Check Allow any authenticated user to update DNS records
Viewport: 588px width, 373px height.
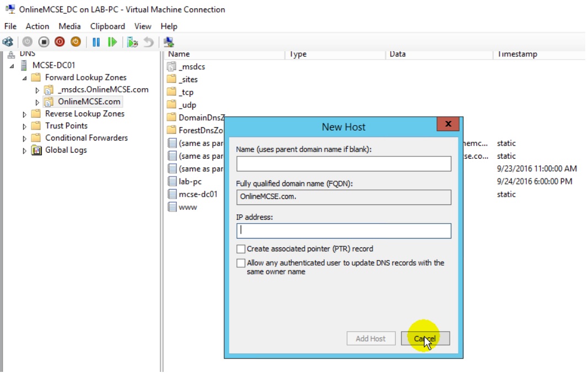click(241, 263)
